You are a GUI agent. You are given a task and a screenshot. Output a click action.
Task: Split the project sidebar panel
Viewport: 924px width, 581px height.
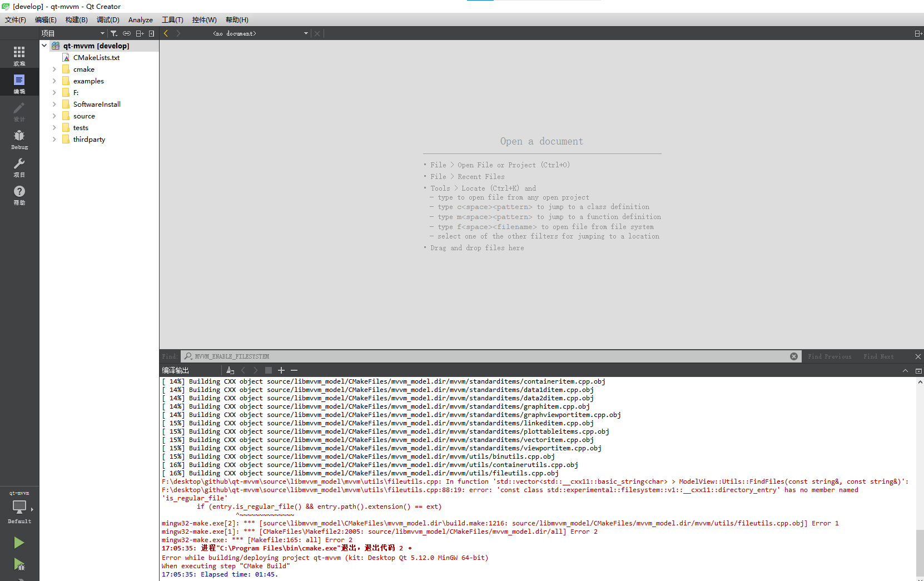pyautogui.click(x=140, y=33)
